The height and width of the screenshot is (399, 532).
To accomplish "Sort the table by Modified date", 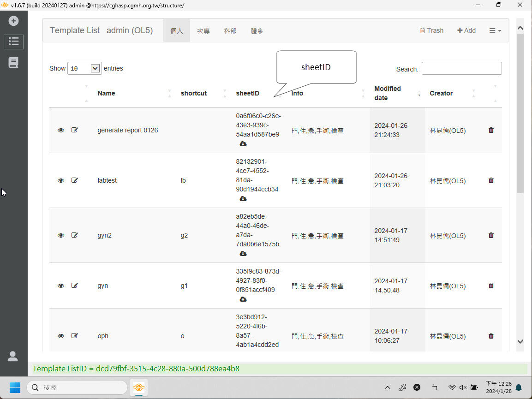I will point(388,93).
